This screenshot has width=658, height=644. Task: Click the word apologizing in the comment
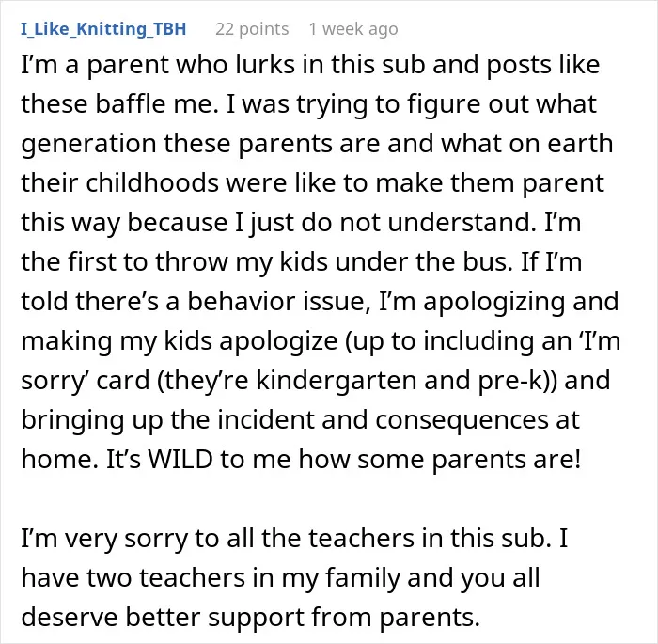493,303
